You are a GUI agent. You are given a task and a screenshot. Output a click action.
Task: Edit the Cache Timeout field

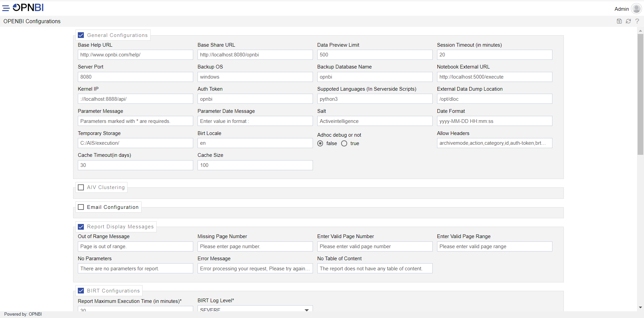point(136,165)
